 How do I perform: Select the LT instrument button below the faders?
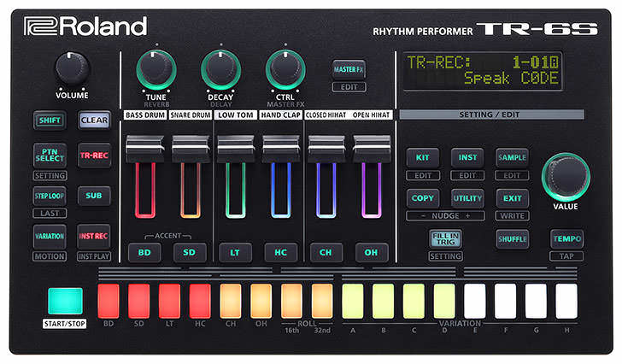[235, 253]
